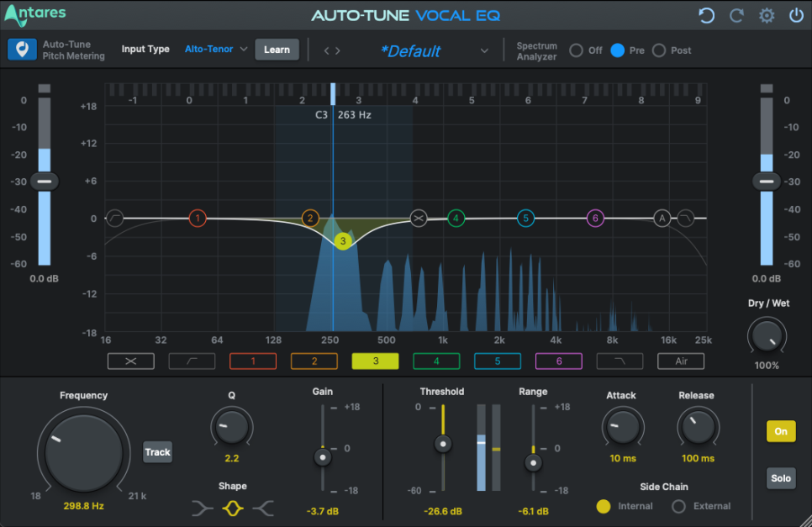This screenshot has width=812, height=527.
Task: Click the Dry / Wet knob
Action: tap(767, 336)
